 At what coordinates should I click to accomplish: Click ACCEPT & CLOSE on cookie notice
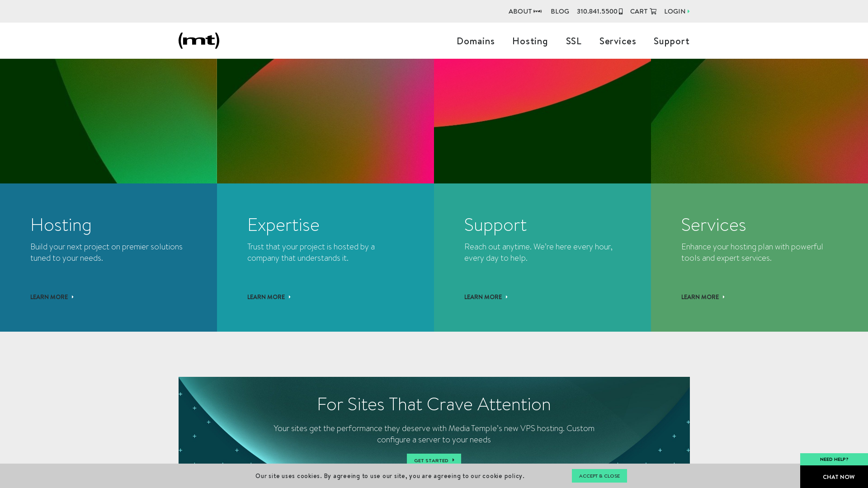[599, 476]
